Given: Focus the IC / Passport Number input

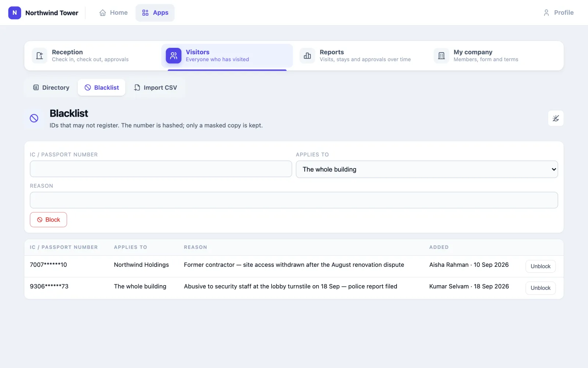Looking at the screenshot, I should point(161,169).
